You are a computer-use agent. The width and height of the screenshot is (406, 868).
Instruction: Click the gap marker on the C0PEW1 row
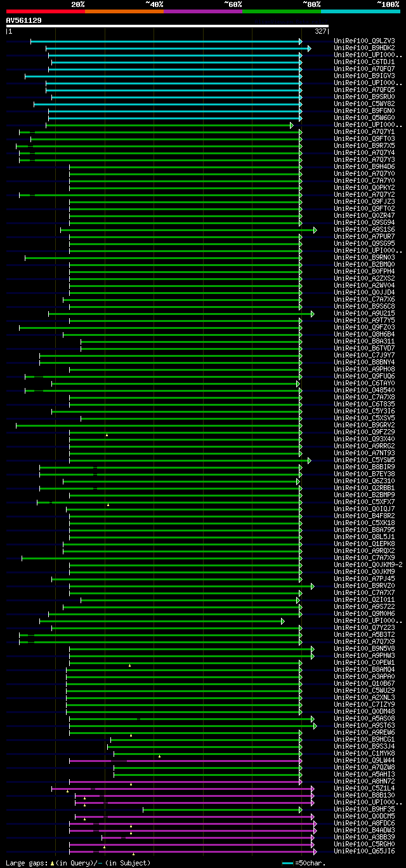click(x=130, y=665)
